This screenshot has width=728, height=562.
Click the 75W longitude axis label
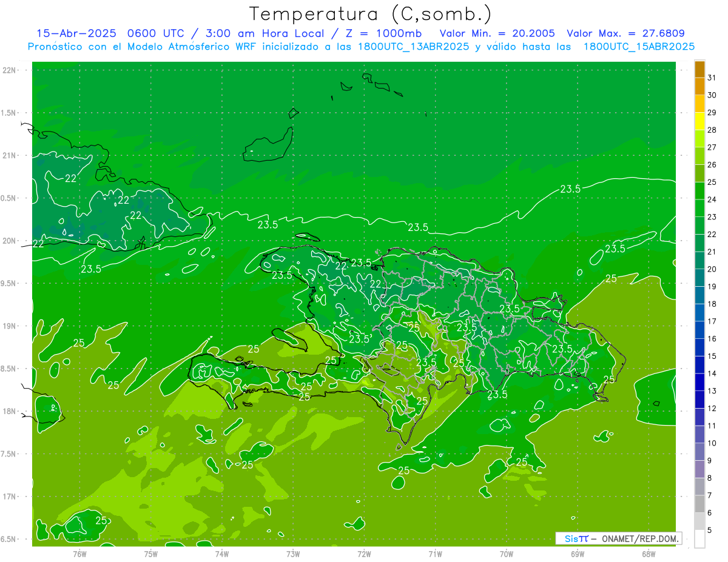point(150,554)
